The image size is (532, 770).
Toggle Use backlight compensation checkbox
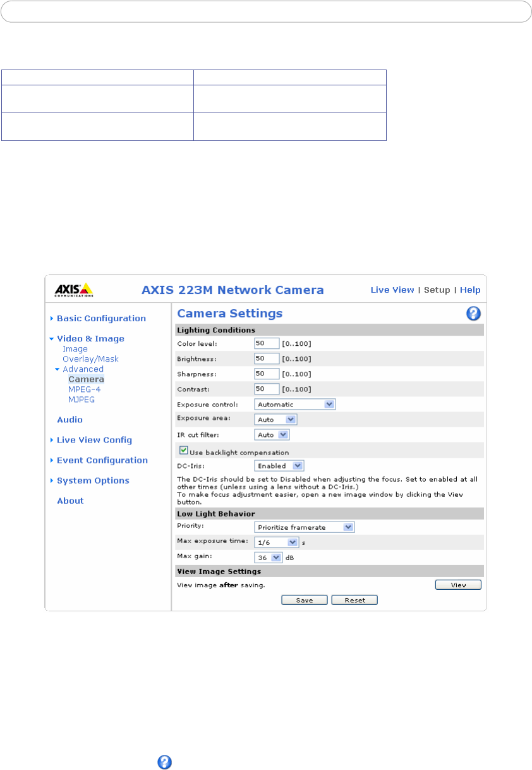pos(184,451)
